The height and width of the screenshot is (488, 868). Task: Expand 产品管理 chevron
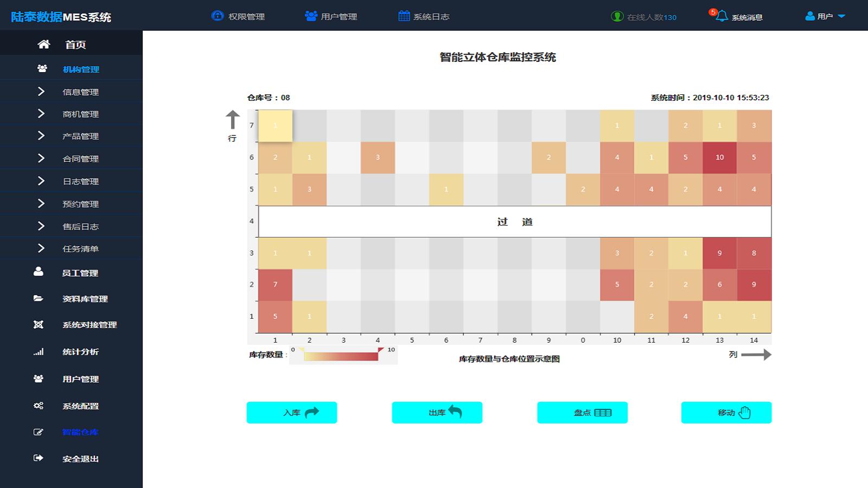pos(41,136)
